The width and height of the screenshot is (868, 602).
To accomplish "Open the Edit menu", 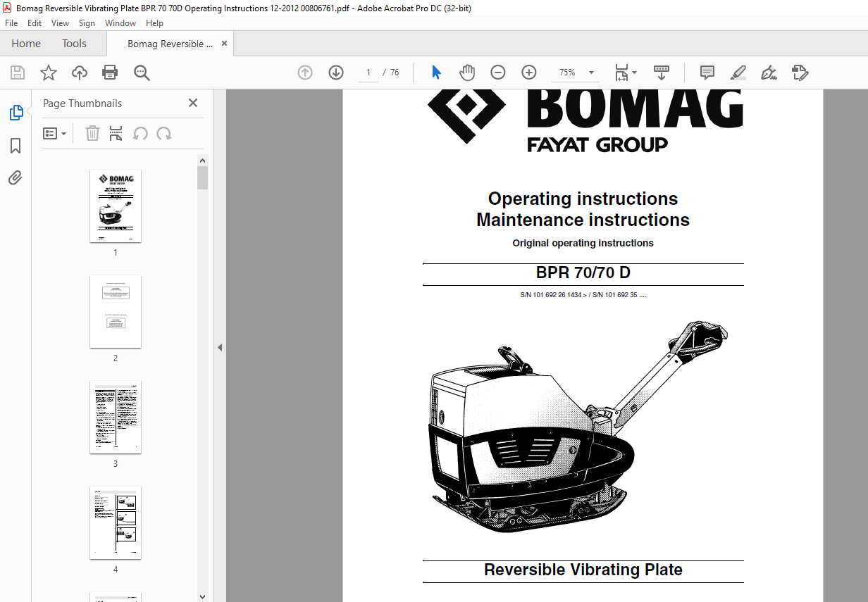I will coord(35,23).
